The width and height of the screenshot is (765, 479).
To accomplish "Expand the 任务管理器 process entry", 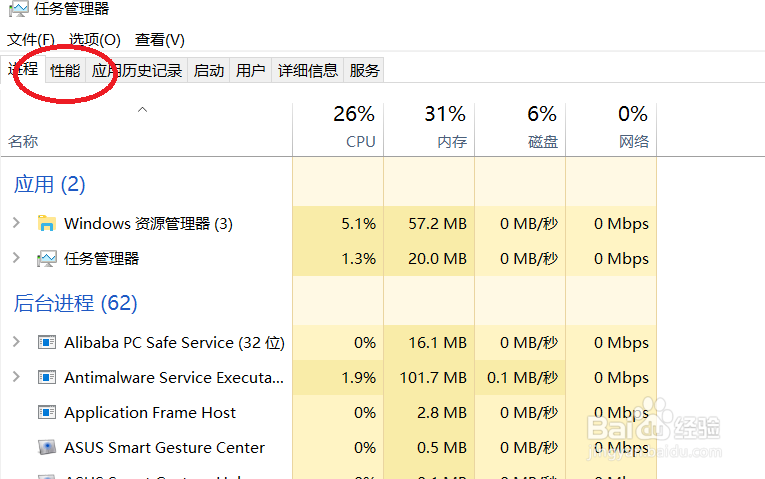I will click(x=16, y=258).
